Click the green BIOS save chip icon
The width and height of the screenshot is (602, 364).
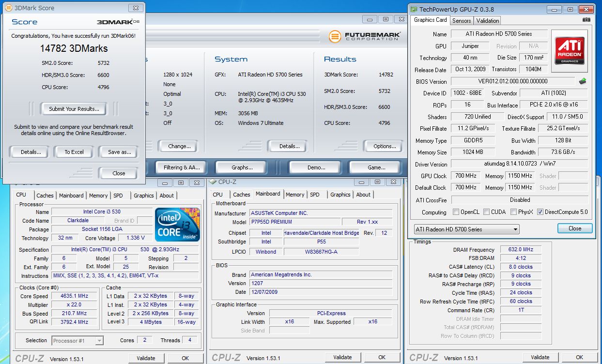point(583,81)
